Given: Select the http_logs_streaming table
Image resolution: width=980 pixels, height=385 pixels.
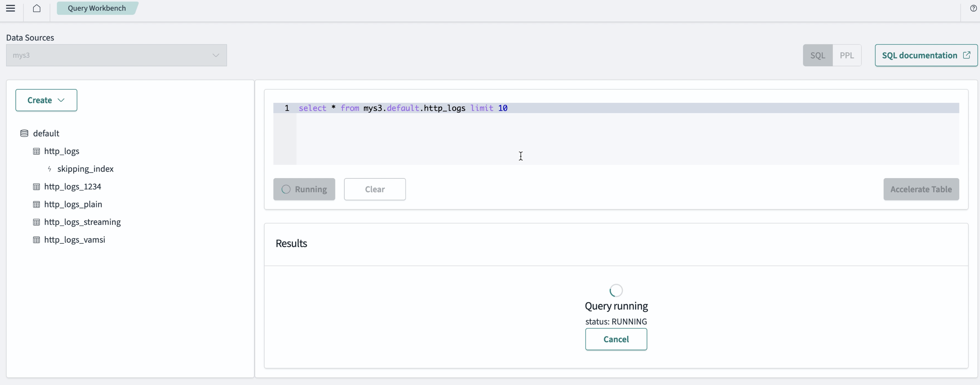Looking at the screenshot, I should click(x=82, y=222).
